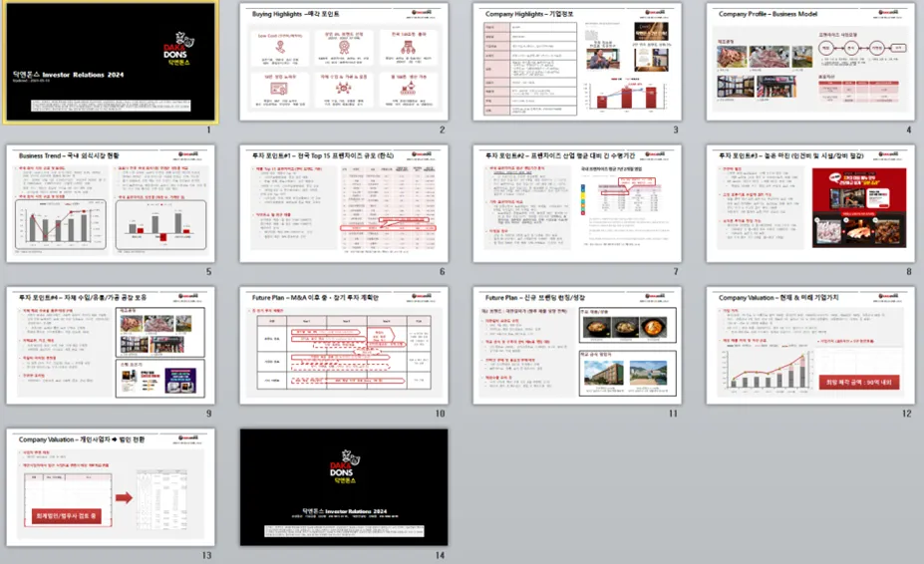Click slide 6 Top 15 franchise thumbnail

344,203
